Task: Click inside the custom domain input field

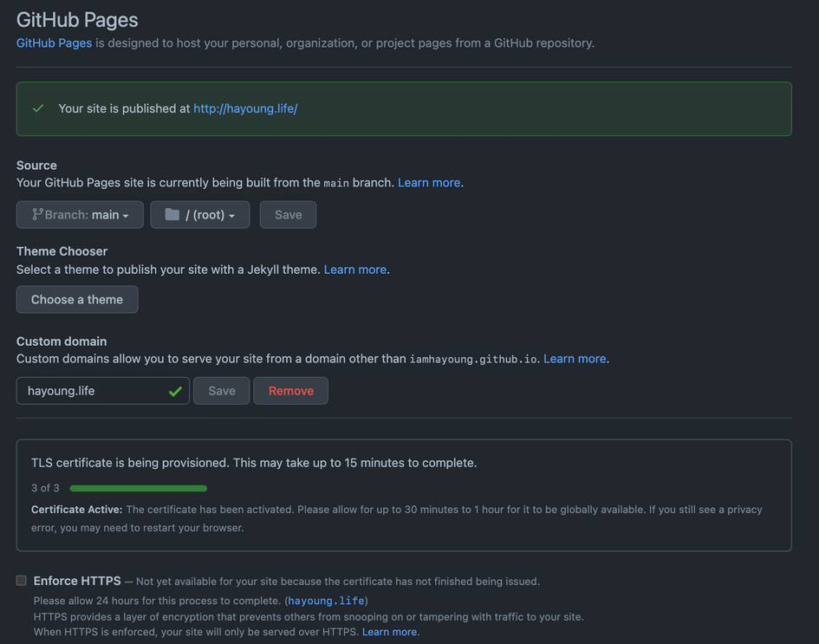Action: pos(95,390)
